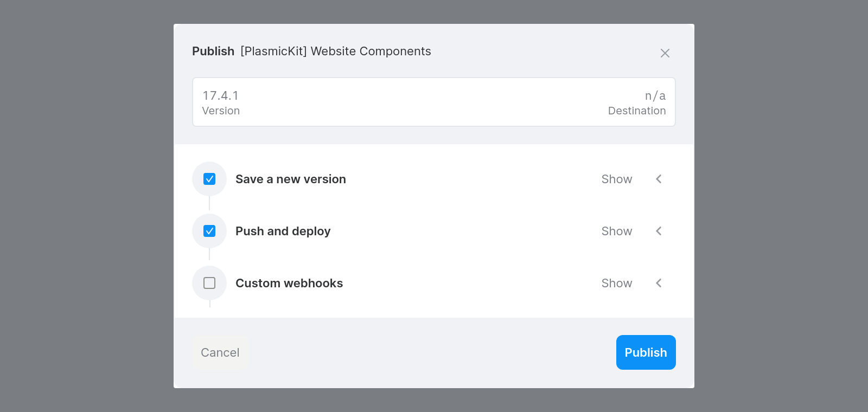
Task: Click Show beside Push and deploy
Action: [617, 231]
